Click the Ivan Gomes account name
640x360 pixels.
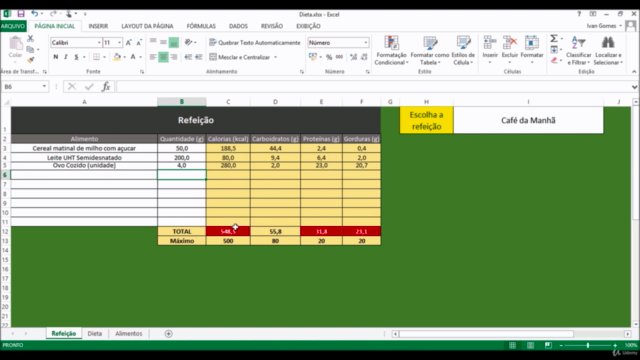[x=601, y=26]
